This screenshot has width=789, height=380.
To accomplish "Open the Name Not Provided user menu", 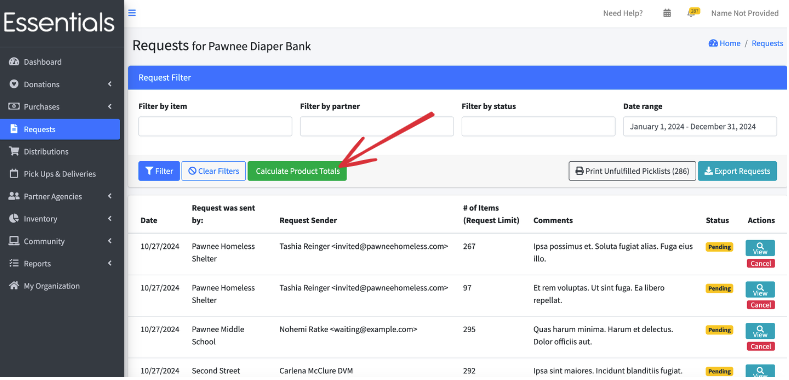I will coord(745,13).
